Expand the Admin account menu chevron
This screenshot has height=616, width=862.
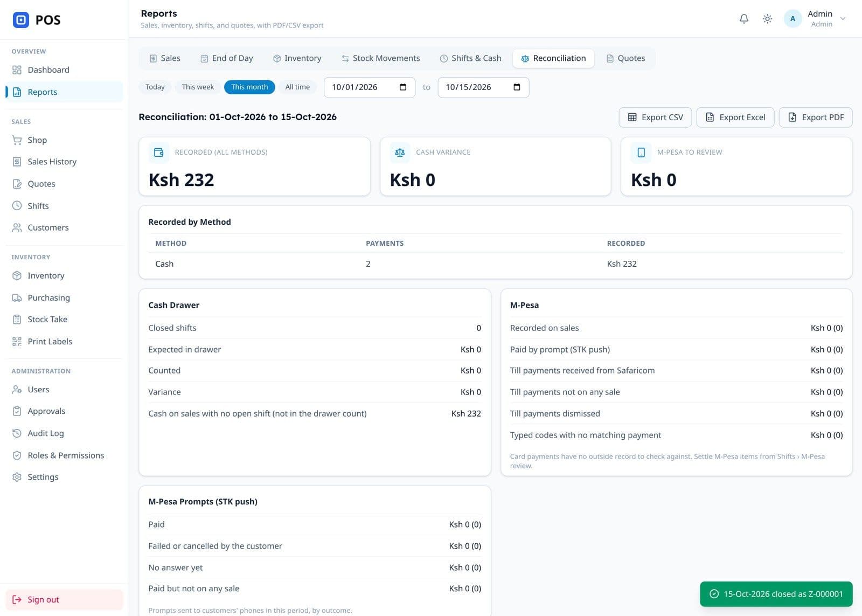[x=843, y=19]
